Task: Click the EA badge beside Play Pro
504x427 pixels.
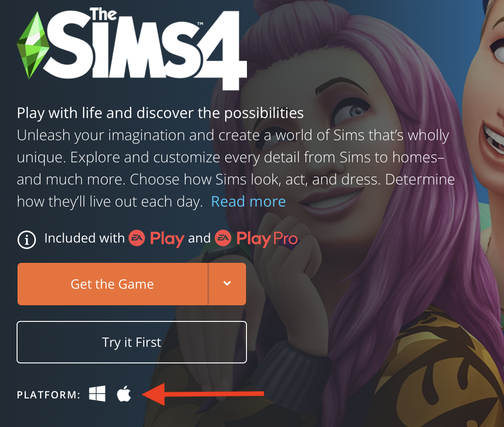Action: point(223,238)
